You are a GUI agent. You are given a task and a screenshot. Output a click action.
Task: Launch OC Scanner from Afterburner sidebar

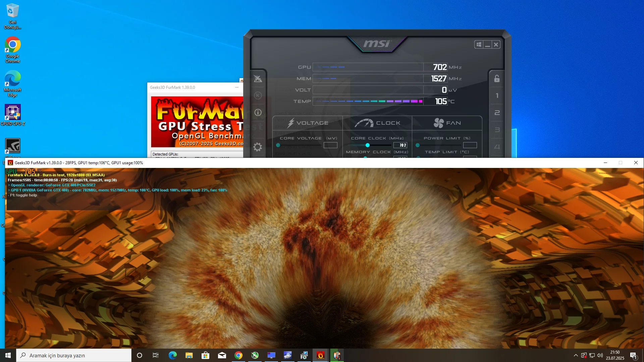tap(258, 79)
